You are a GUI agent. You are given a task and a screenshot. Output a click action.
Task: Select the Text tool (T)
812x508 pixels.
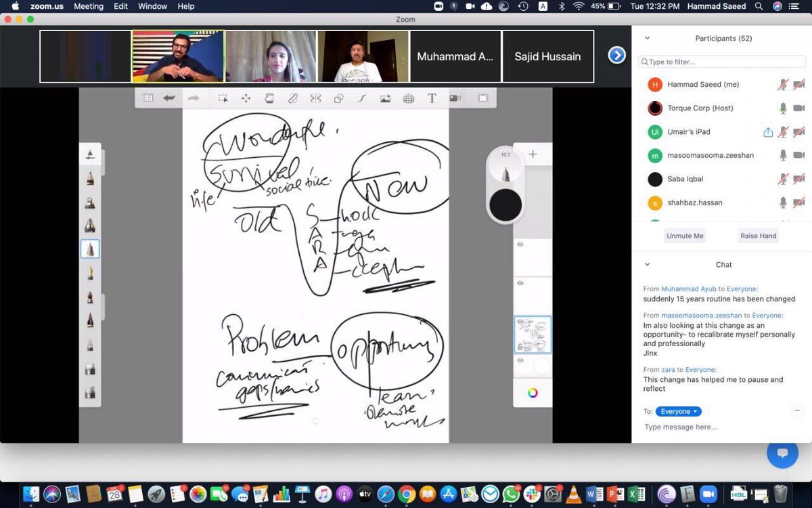point(432,98)
